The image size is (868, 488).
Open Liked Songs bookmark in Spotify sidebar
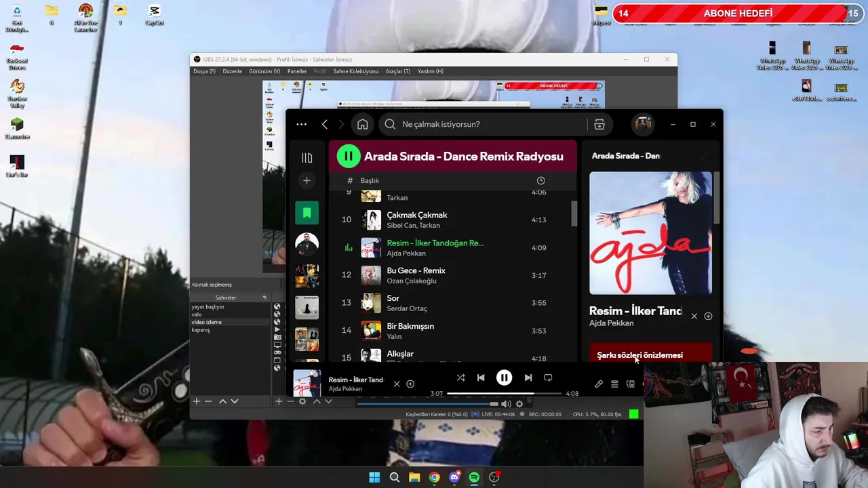coord(307,213)
